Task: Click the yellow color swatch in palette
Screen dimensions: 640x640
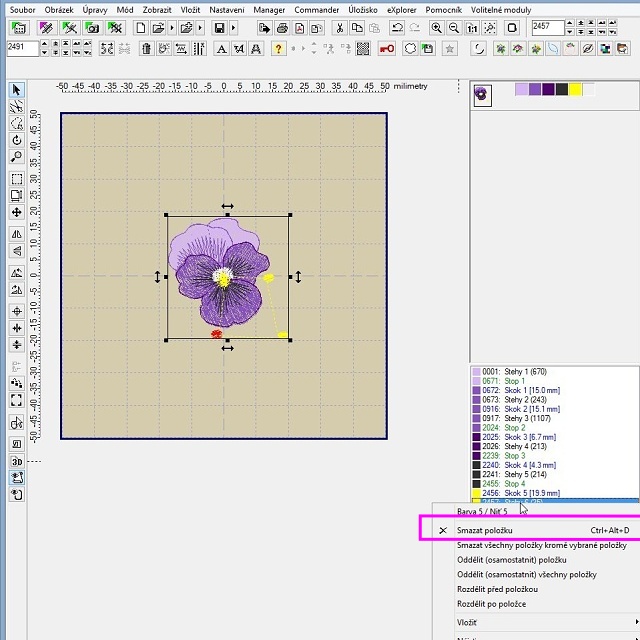Action: (x=575, y=90)
